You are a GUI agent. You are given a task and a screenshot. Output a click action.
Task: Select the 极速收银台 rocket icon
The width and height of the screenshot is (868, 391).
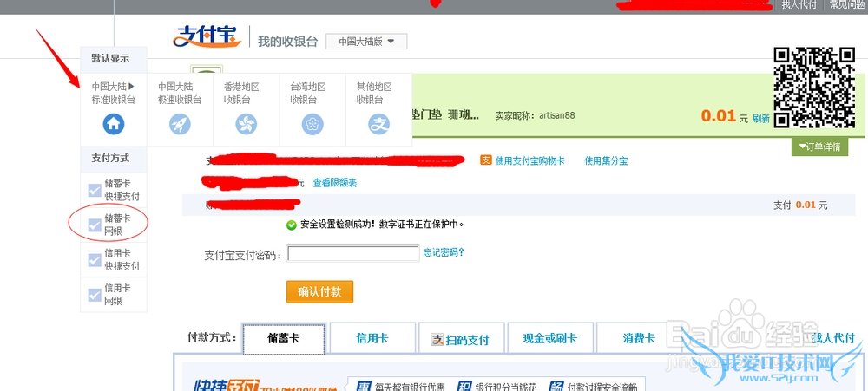point(180,124)
